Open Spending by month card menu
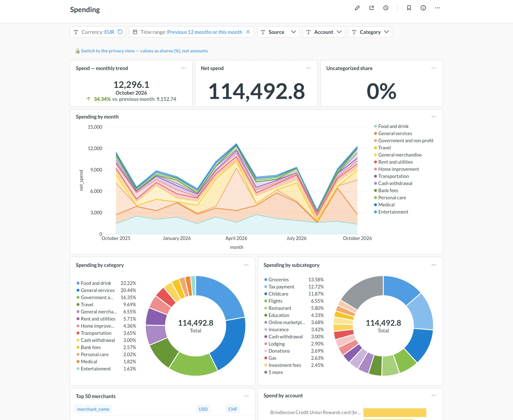 tap(434, 117)
